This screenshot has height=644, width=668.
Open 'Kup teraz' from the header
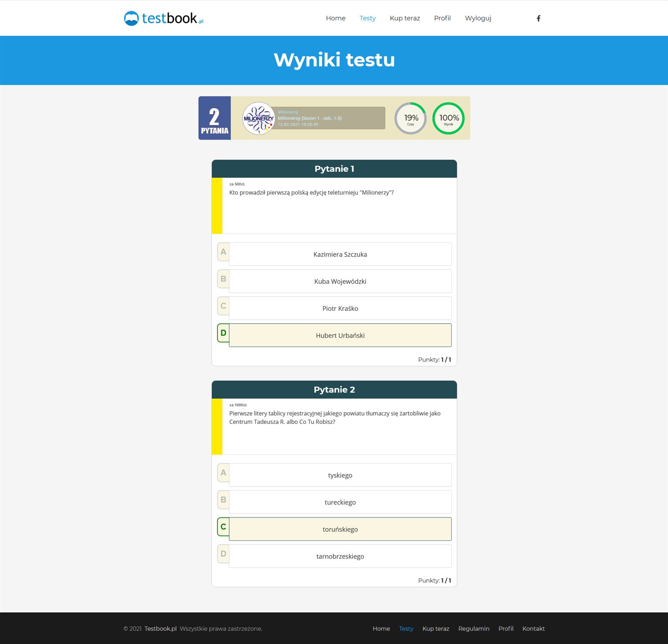[405, 18]
